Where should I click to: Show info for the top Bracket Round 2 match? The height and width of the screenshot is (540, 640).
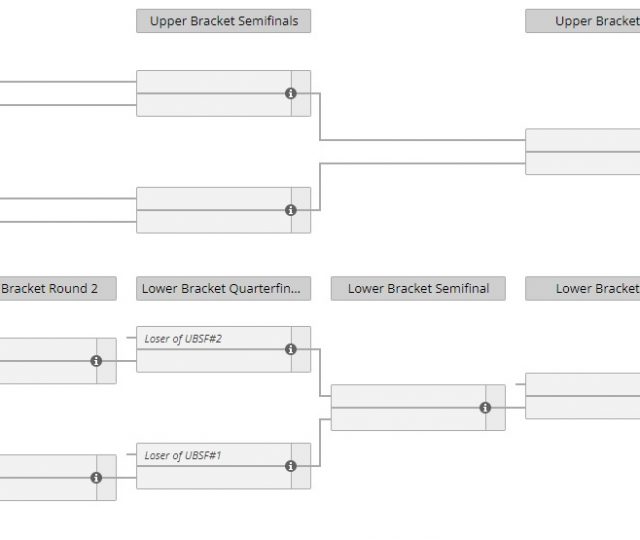(96, 361)
